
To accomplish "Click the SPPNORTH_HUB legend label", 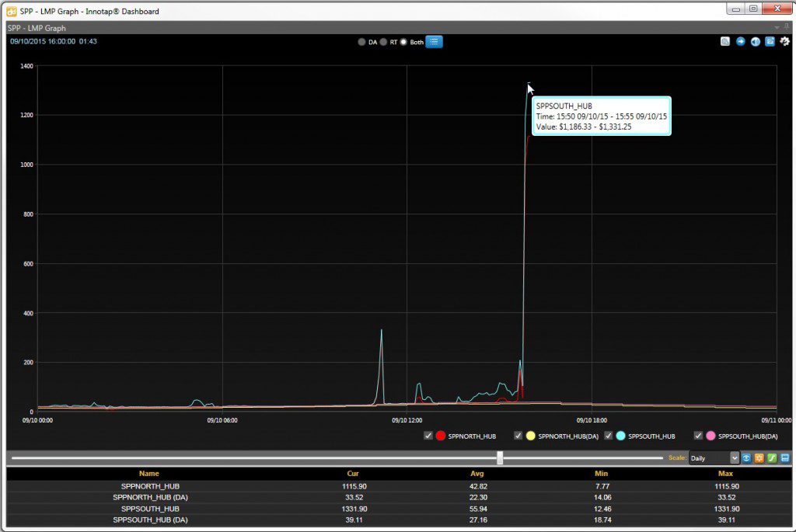I will [x=472, y=436].
